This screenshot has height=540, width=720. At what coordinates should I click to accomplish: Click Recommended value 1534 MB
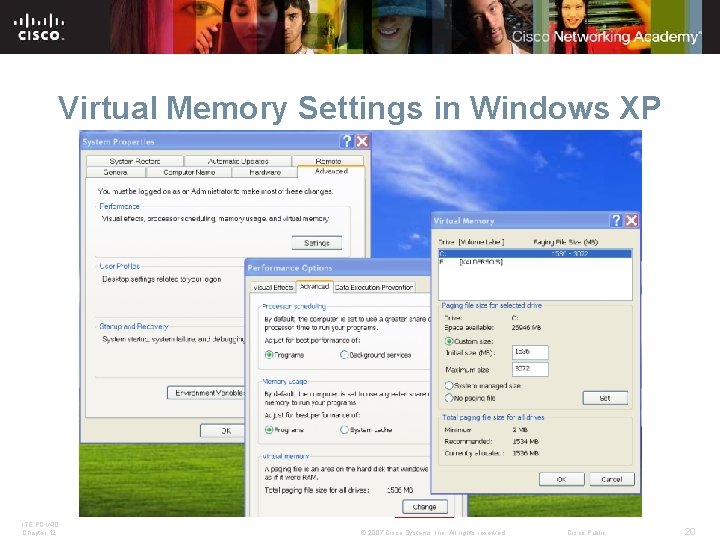pyautogui.click(x=525, y=441)
